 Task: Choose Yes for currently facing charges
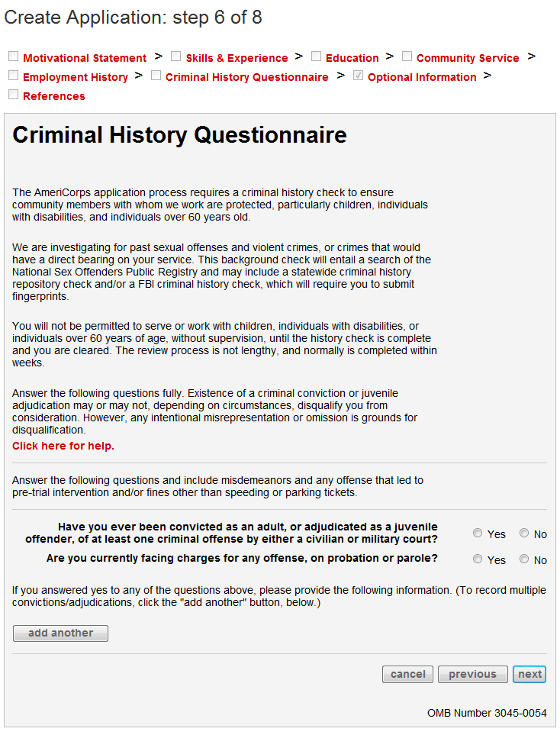(478, 559)
